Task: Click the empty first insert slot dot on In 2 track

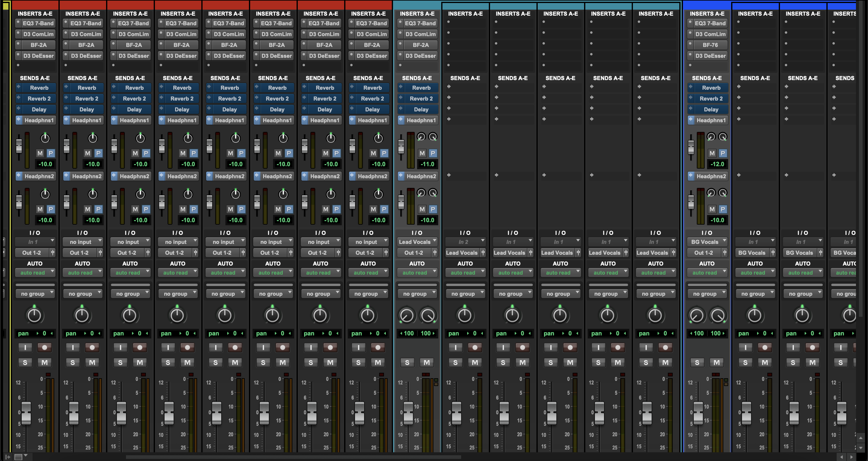Action: click(x=448, y=22)
